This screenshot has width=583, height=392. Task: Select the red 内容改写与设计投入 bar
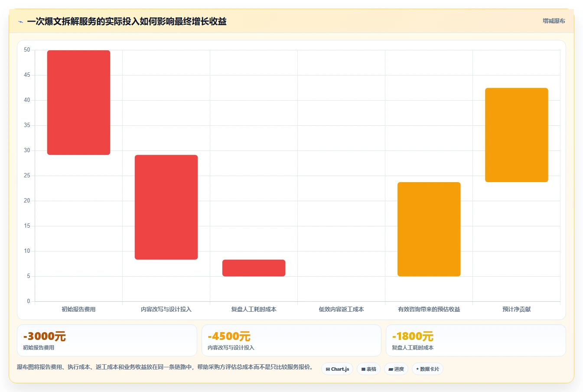(x=166, y=207)
